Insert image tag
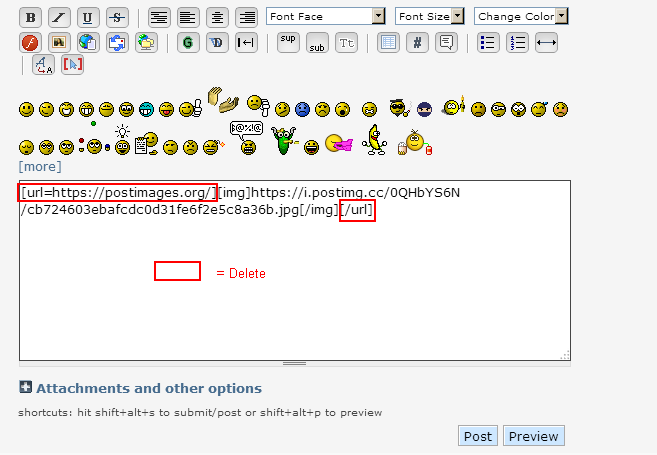 [x=59, y=42]
